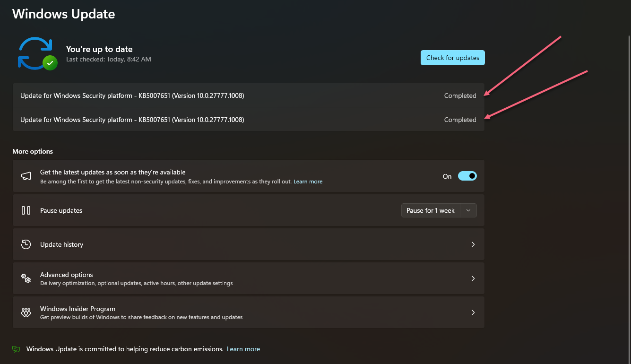Toggle off Get the latest updates switch
The image size is (631, 364).
(x=467, y=176)
